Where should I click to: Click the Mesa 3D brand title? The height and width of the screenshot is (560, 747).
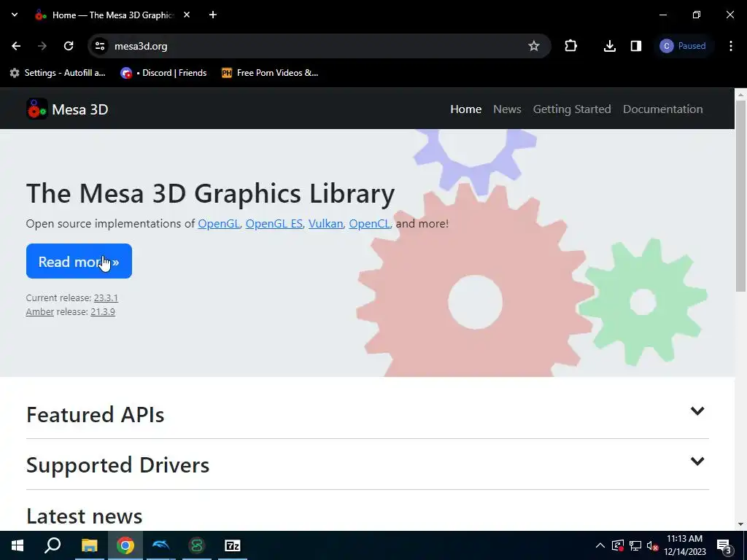(80, 109)
